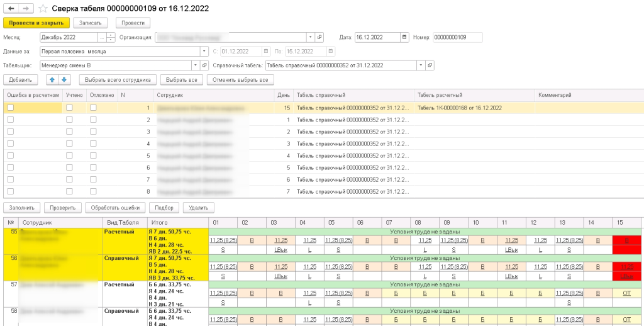Screen dimensions: 644x326
Task: Click the Учтено column header
Action: 74,95
